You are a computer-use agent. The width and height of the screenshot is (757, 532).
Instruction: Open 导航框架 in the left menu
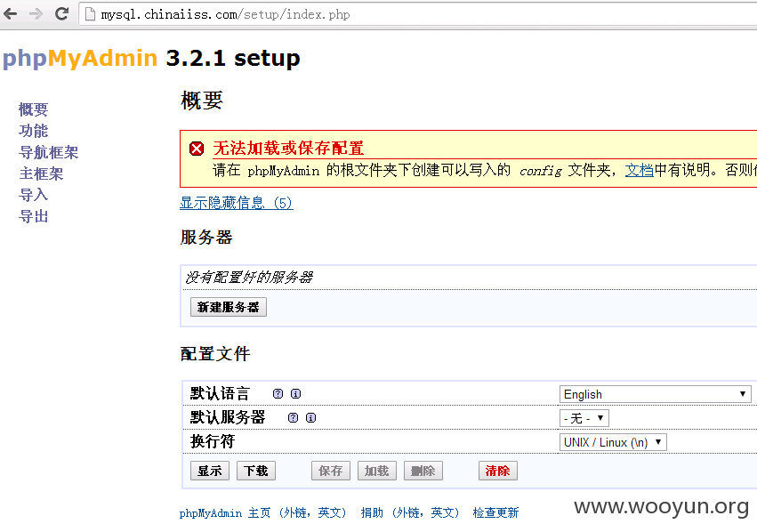pyautogui.click(x=48, y=152)
